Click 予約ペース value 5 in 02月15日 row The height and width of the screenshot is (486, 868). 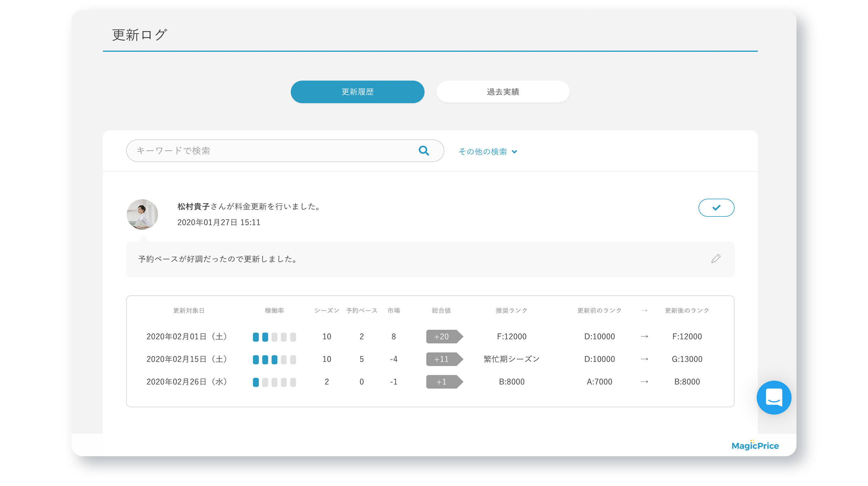(x=362, y=359)
